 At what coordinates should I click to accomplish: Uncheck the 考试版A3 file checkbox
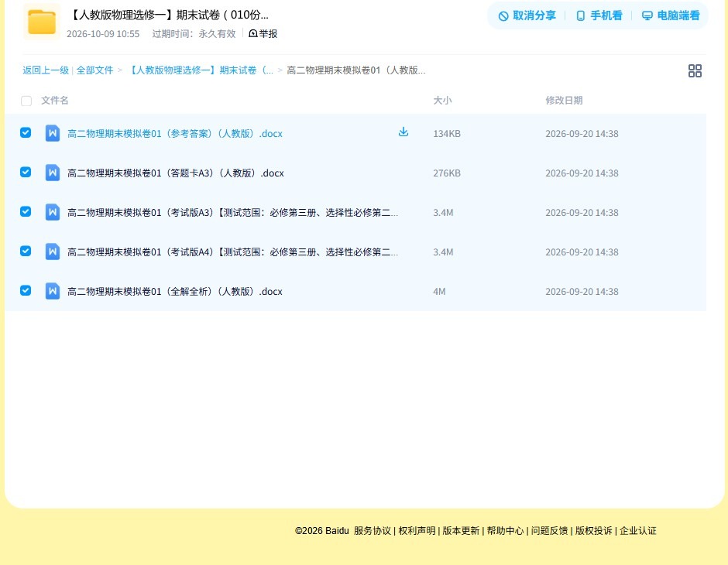26,211
